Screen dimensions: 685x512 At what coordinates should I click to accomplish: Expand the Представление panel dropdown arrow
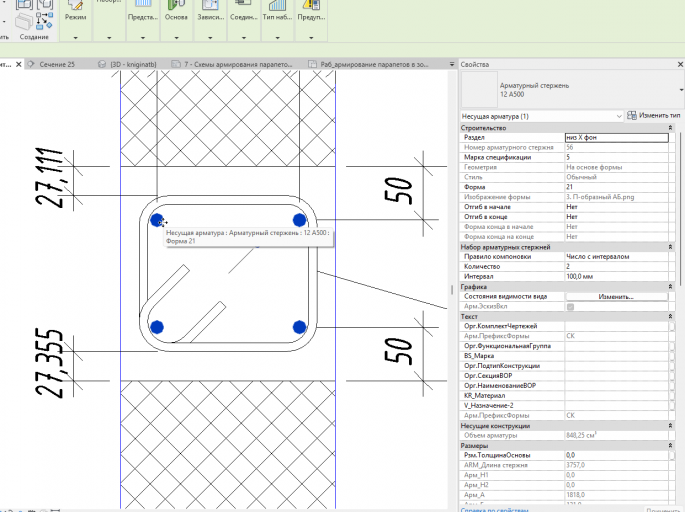click(x=143, y=38)
